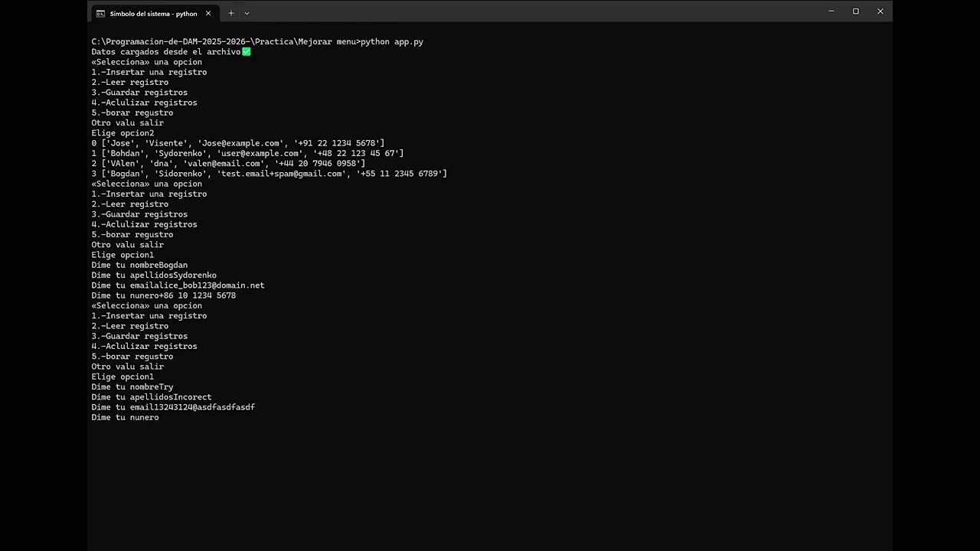Maximize the terminal window

click(856, 11)
